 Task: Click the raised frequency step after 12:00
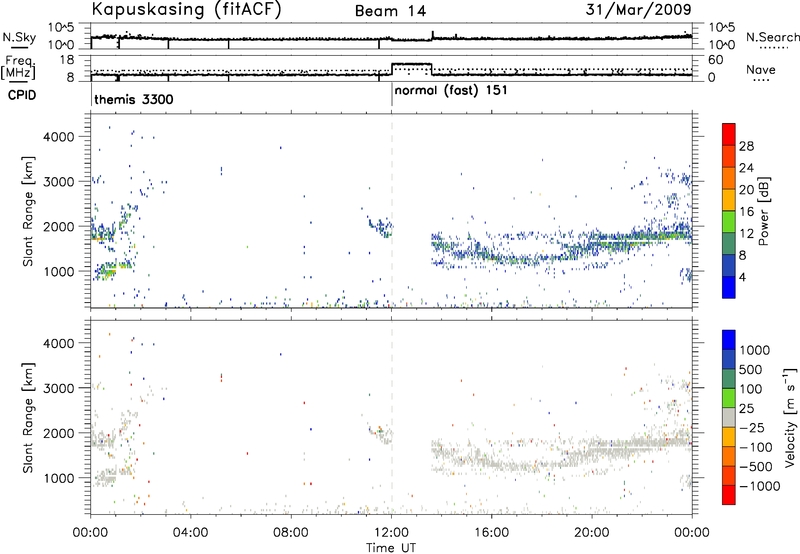click(x=412, y=64)
